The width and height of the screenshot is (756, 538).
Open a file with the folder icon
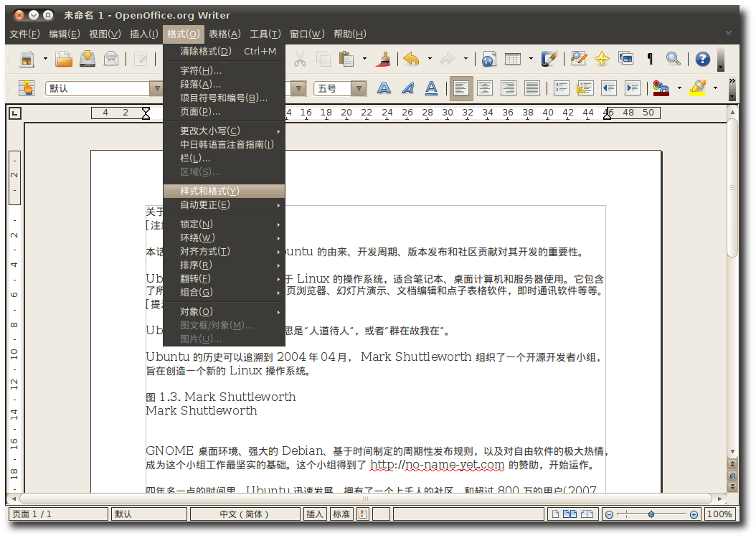tap(64, 59)
